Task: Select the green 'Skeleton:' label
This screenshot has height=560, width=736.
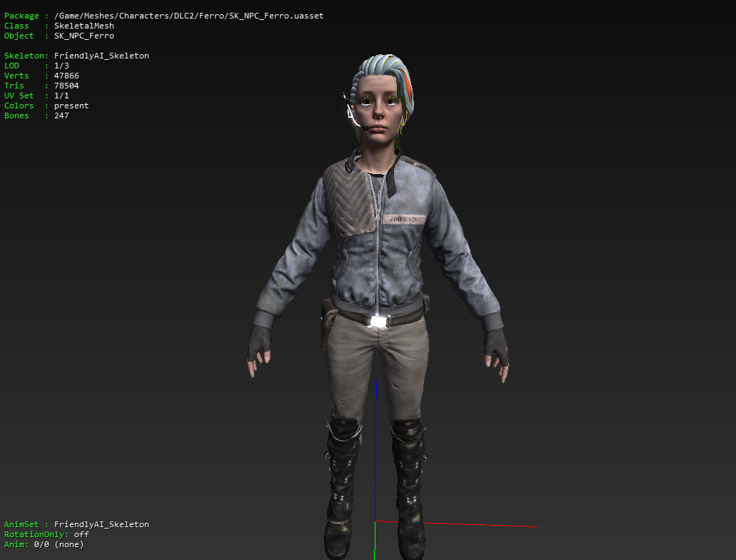Action: [x=26, y=56]
